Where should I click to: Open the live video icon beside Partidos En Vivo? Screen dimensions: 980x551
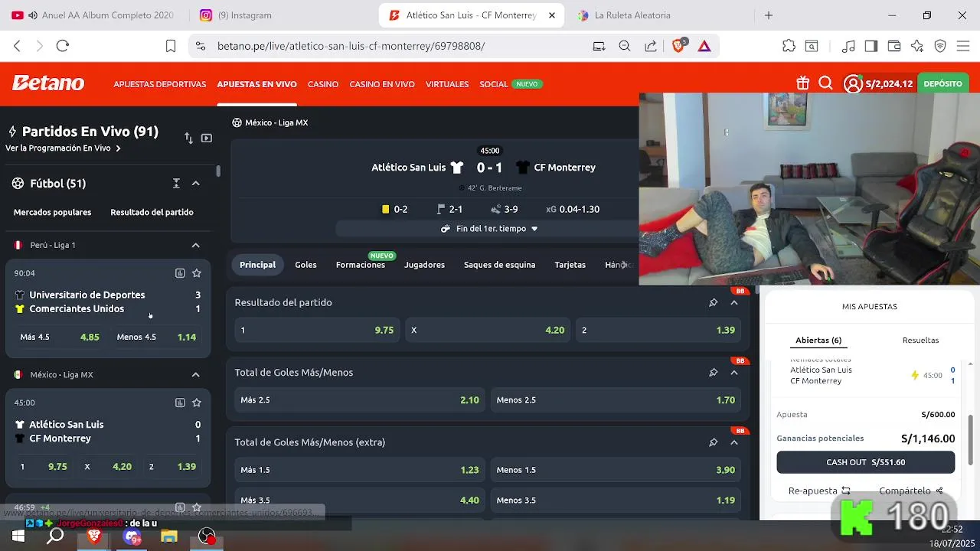click(207, 139)
